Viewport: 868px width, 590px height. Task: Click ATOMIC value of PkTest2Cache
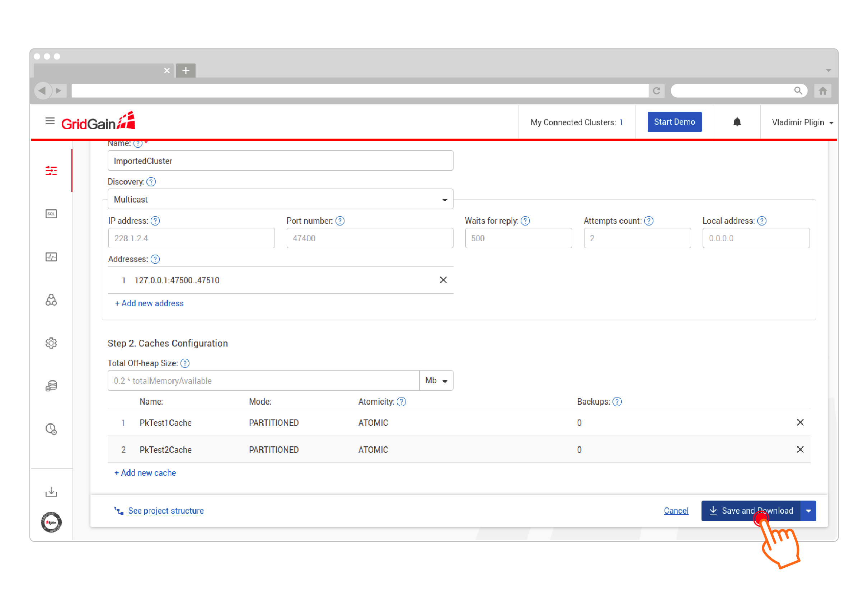(x=373, y=450)
